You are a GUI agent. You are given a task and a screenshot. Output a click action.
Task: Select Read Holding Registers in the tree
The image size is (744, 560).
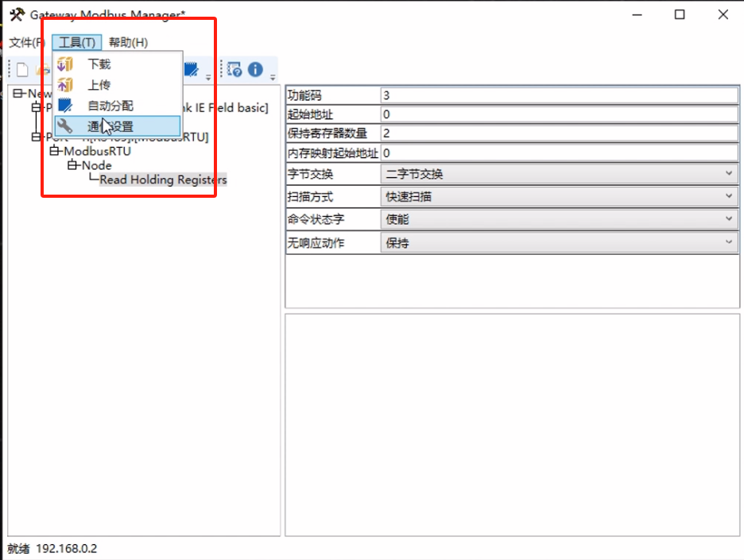pyautogui.click(x=161, y=180)
